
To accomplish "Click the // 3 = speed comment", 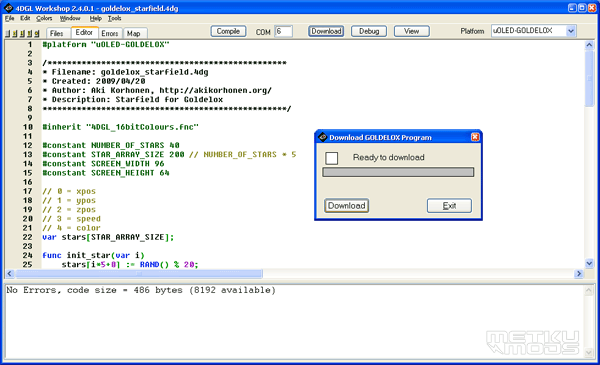I will pyautogui.click(x=71, y=219).
